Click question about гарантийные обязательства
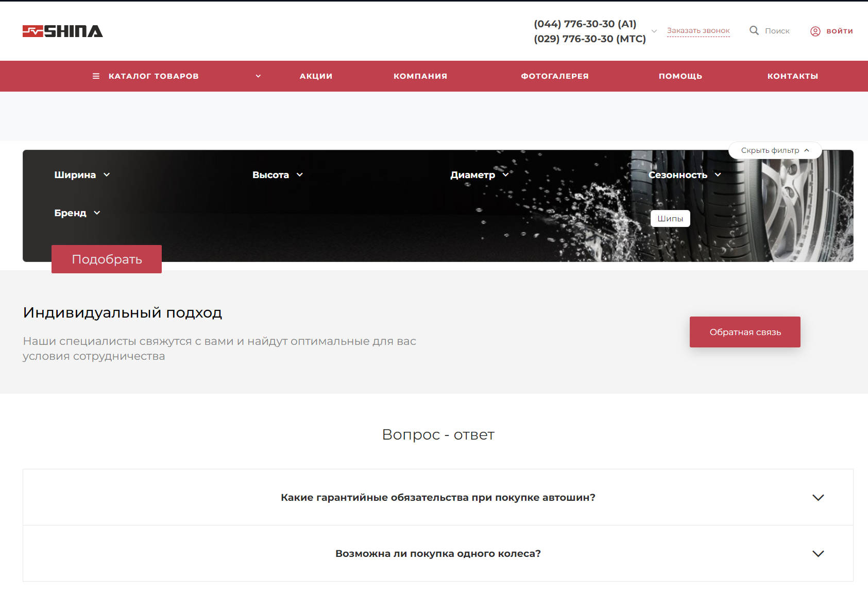This screenshot has height=595, width=868. [x=438, y=498]
